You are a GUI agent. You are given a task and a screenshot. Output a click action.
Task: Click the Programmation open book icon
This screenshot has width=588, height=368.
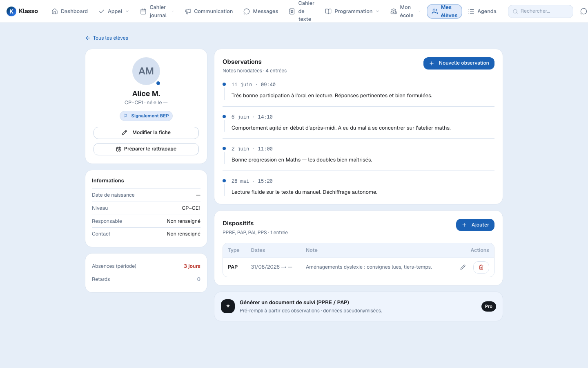point(328,11)
